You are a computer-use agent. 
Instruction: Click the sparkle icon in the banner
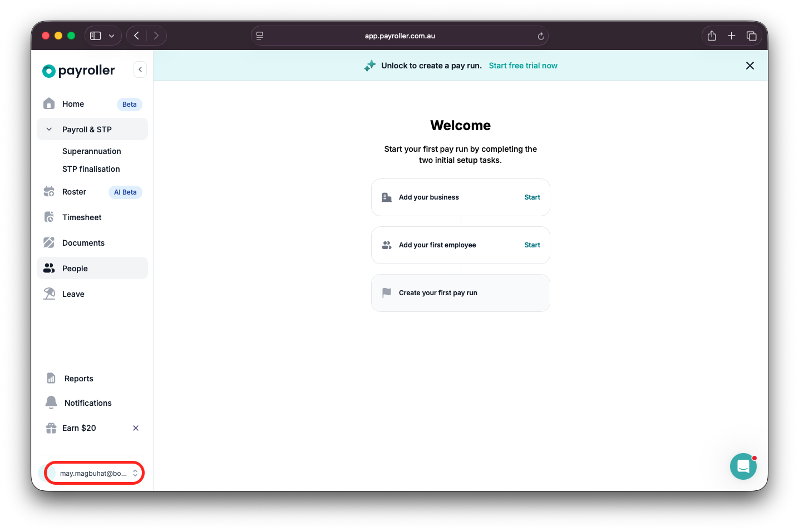click(370, 66)
